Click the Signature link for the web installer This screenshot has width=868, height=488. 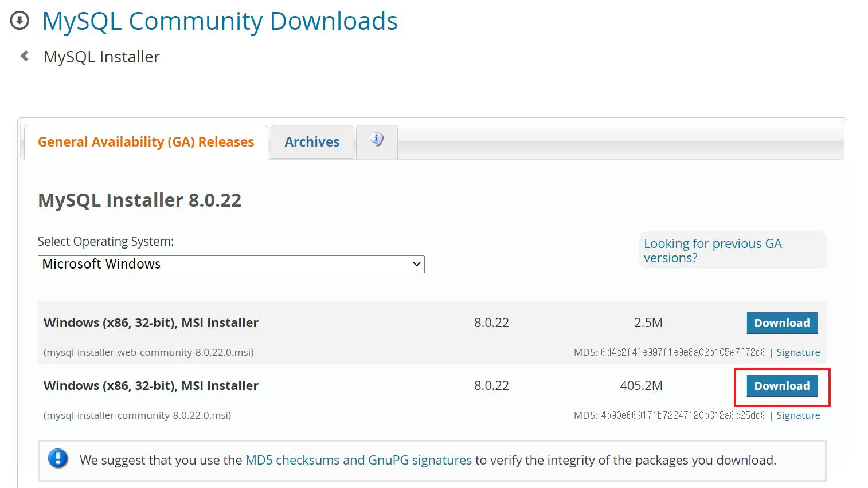click(x=798, y=352)
